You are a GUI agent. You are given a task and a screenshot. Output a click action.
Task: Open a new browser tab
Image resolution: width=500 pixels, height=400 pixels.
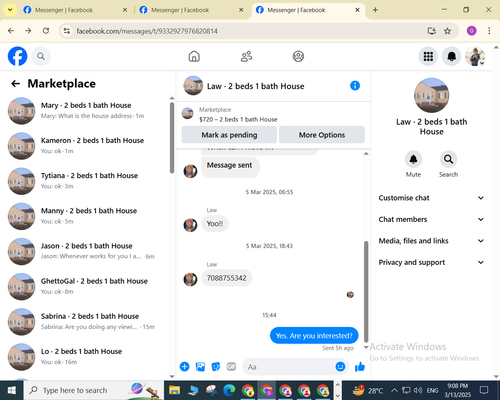coord(375,10)
